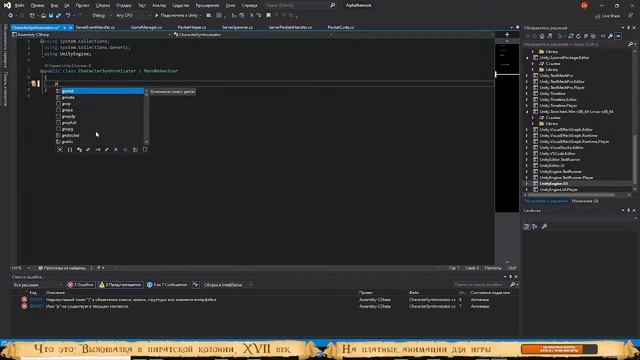Open the Правка menu
The width and height of the screenshot is (640, 360).
(x=37, y=5)
